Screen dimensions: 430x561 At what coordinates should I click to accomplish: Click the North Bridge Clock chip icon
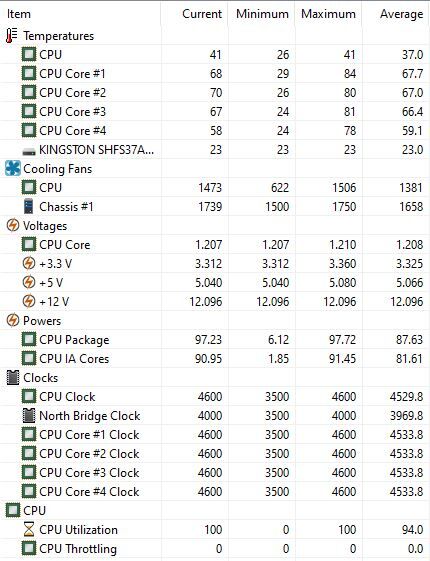click(29, 415)
